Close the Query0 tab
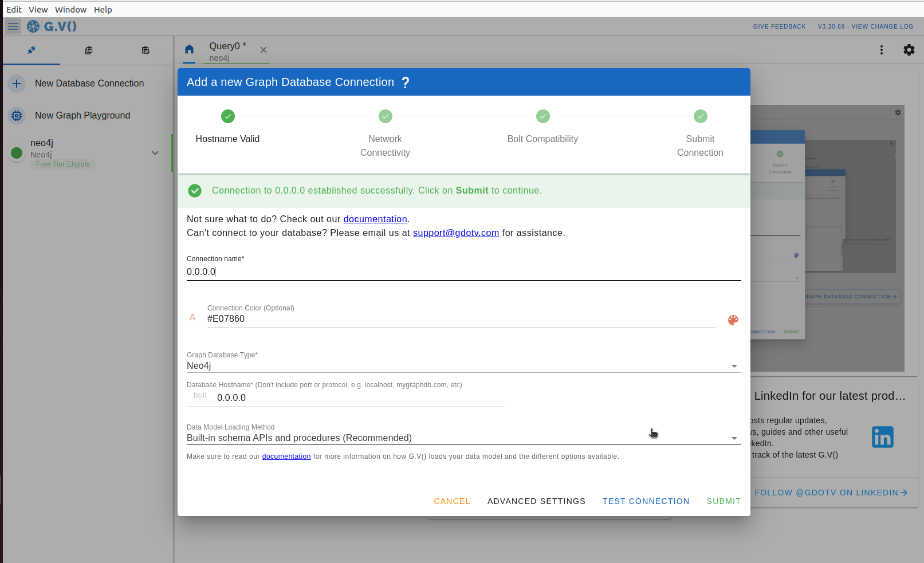Image resolution: width=924 pixels, height=563 pixels. coord(264,50)
